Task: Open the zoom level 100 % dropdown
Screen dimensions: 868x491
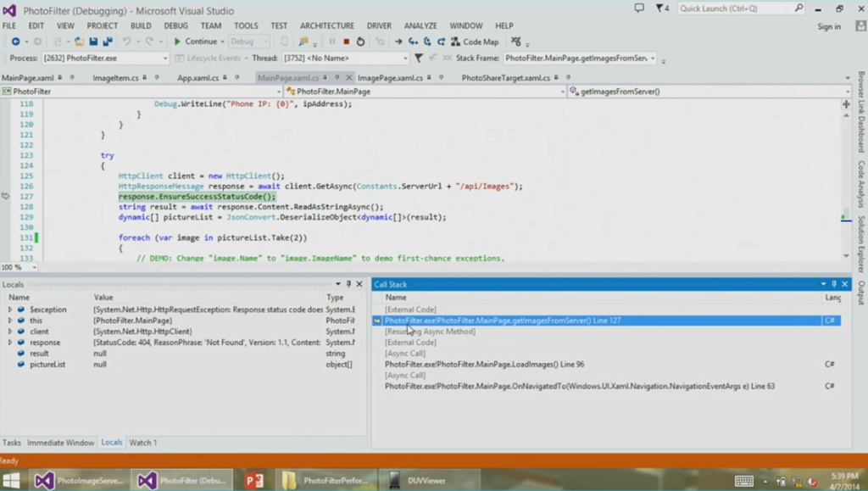Action: [34, 267]
